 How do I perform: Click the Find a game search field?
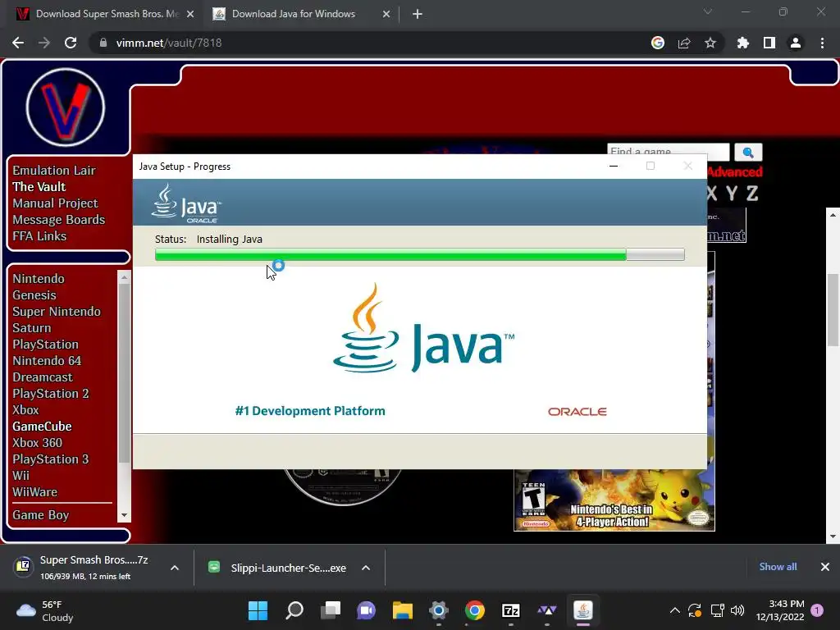tap(668, 152)
